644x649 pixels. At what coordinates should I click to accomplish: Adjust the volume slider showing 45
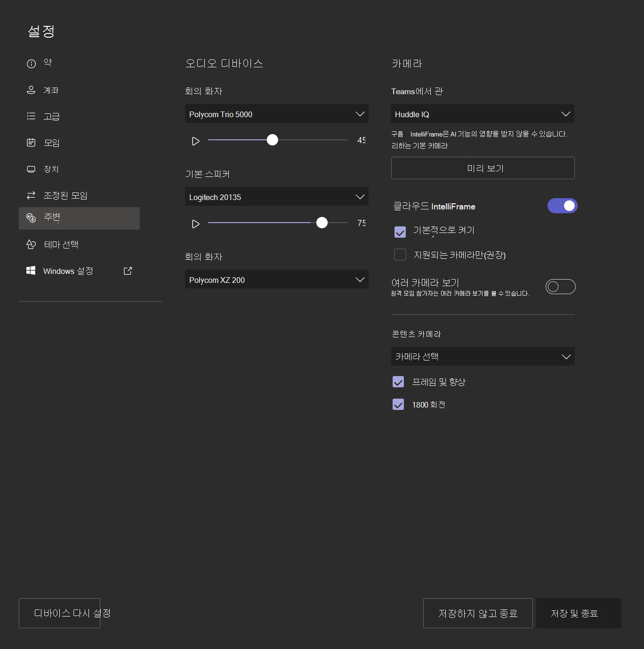[272, 140]
